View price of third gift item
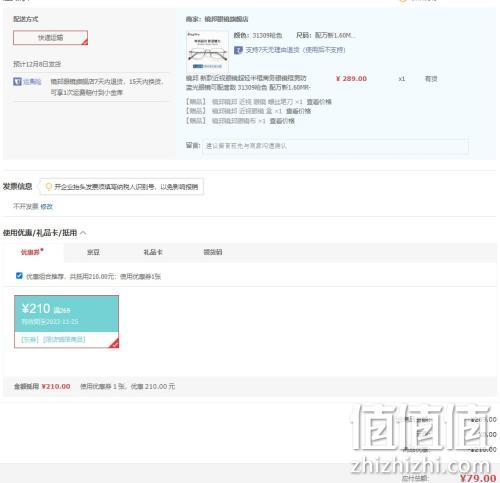 [x=282, y=121]
